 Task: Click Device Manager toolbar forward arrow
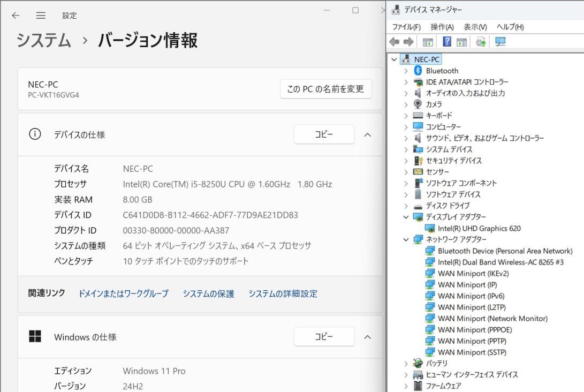(x=408, y=42)
